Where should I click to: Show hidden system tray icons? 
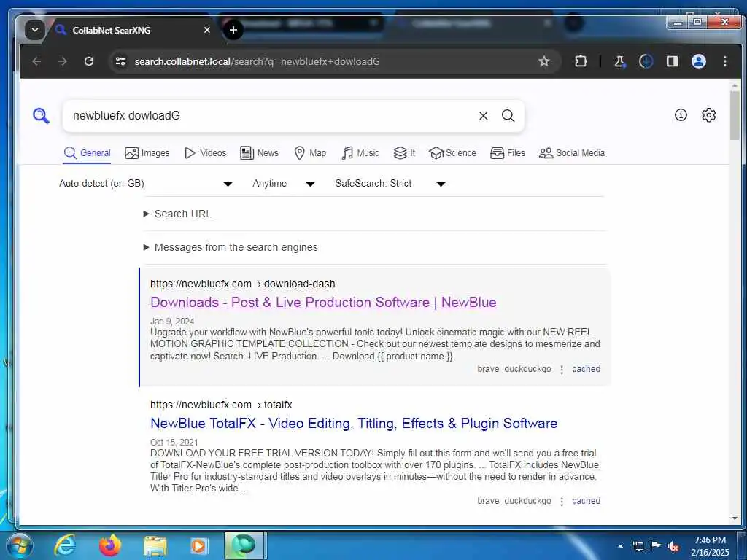[620, 546]
